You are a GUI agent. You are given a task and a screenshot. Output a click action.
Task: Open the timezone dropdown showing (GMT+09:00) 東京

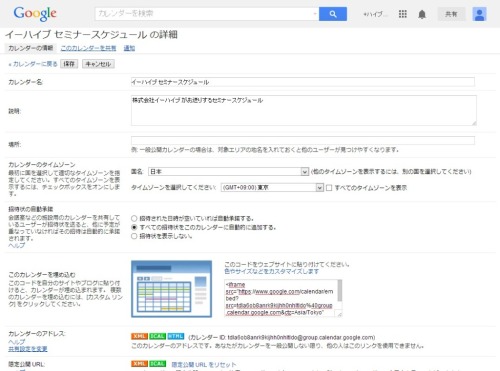tap(272, 188)
